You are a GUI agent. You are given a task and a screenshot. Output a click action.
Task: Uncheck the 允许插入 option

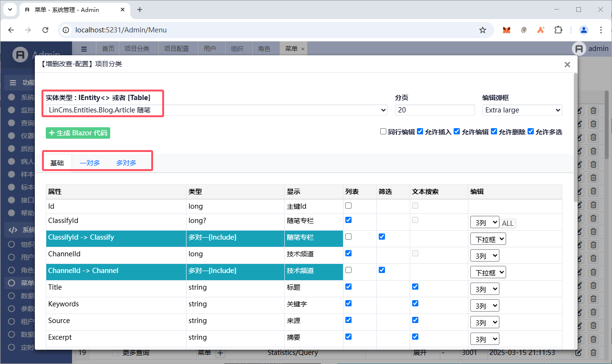[420, 131]
